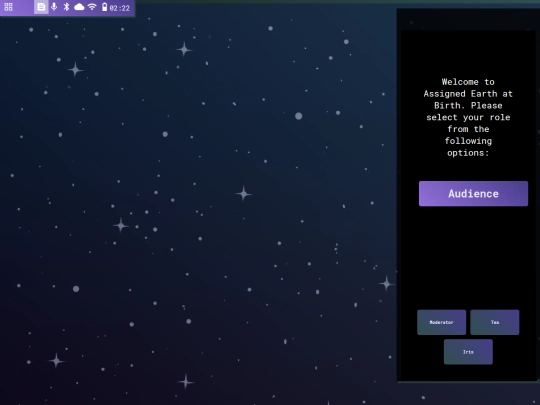Image resolution: width=540 pixels, height=405 pixels.
Task: Click the cloud icon in status bar
Action: point(79,7)
